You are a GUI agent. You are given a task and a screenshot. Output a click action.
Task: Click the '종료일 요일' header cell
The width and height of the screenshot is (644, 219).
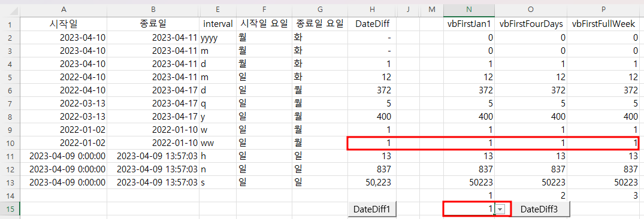tap(320, 24)
